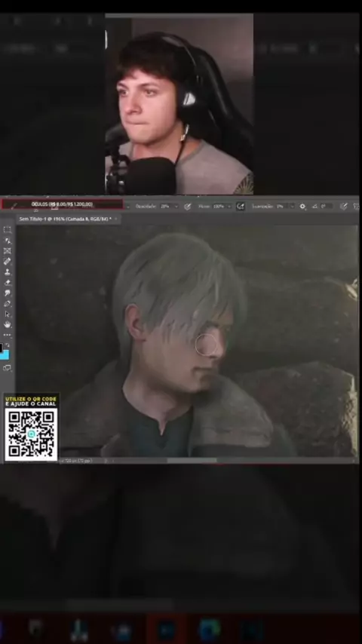Select the Path Selection arrow tool
The image size is (362, 644).
pyautogui.click(x=7, y=314)
